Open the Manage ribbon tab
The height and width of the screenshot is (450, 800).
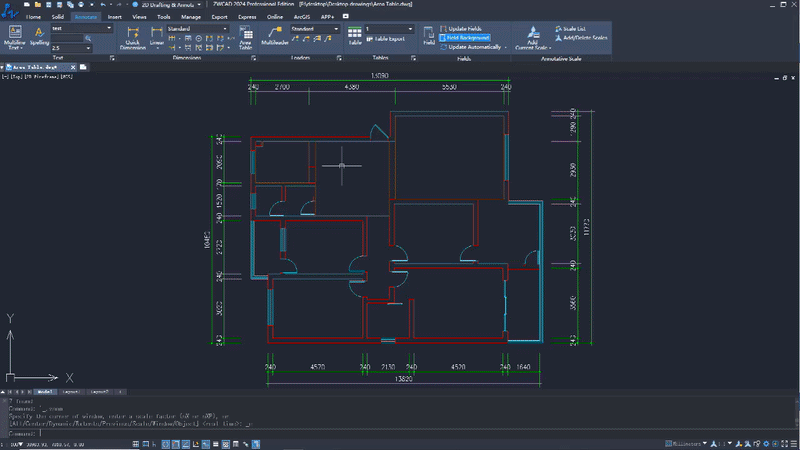coord(191,17)
